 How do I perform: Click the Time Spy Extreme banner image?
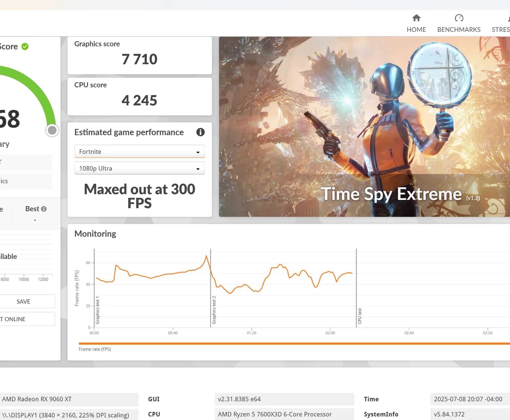point(364,127)
